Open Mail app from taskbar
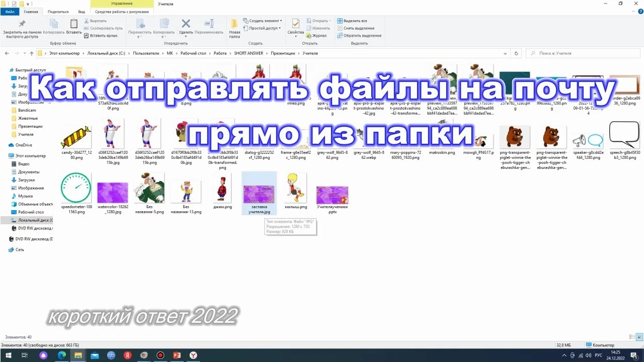The image size is (644, 362). tap(95, 355)
